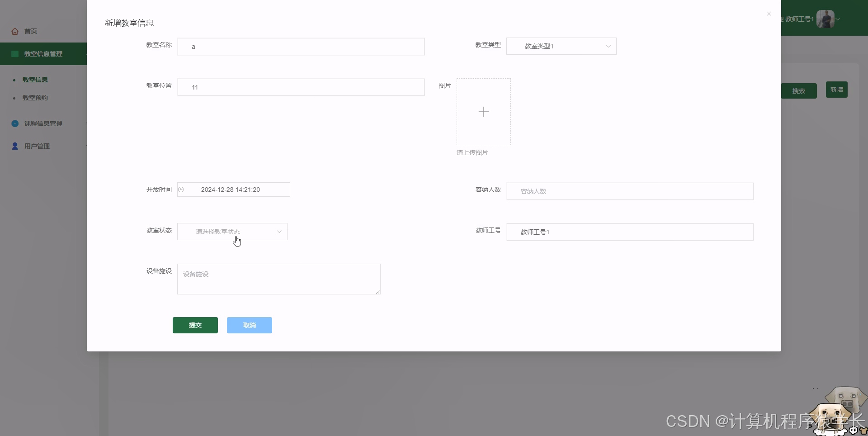Click the 教室名称 input field
The image size is (868, 436).
[x=301, y=47]
